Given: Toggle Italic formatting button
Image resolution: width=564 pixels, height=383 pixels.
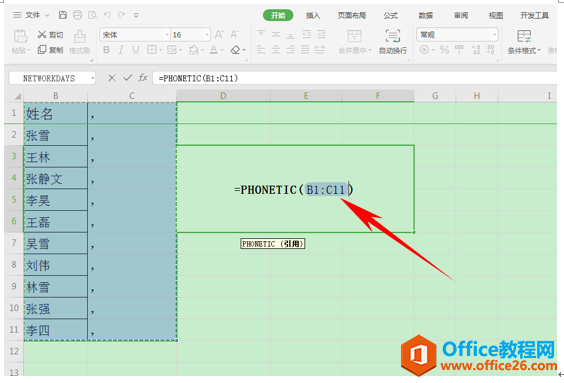Looking at the screenshot, I should (121, 50).
